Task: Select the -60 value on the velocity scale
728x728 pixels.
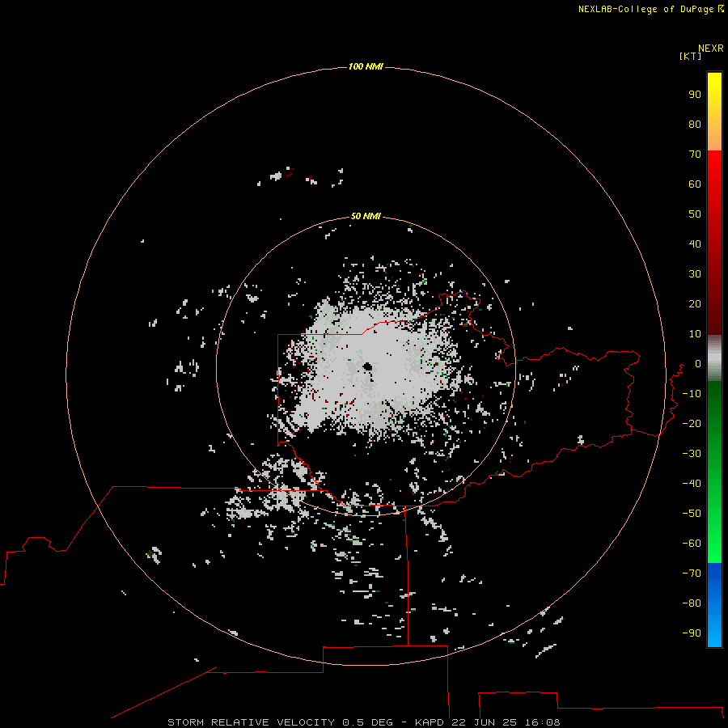Action: (692, 544)
